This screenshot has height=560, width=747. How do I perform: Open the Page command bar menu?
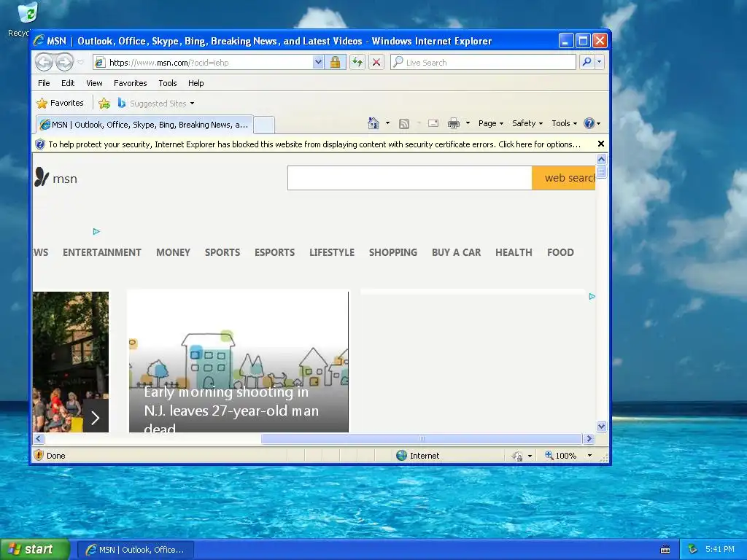491,123
